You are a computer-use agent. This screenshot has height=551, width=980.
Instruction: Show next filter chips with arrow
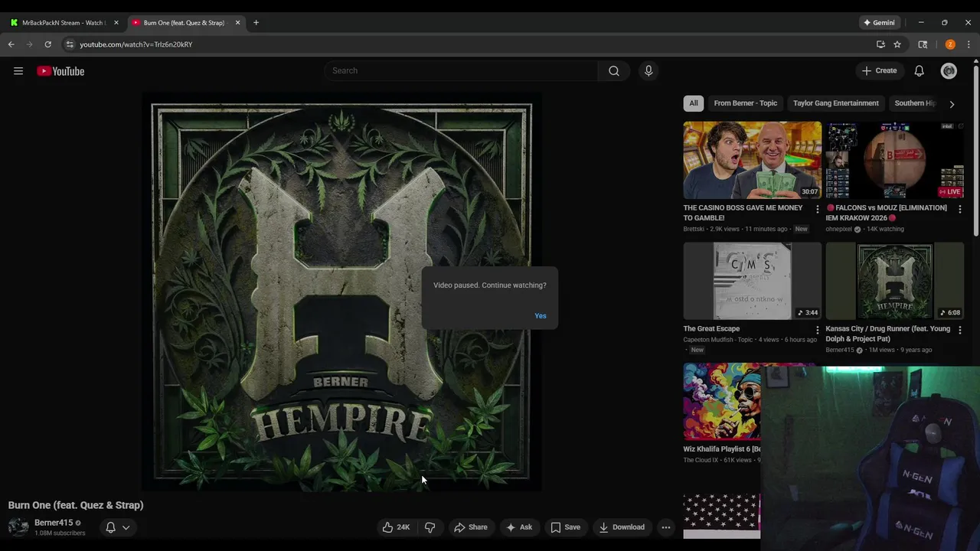952,104
